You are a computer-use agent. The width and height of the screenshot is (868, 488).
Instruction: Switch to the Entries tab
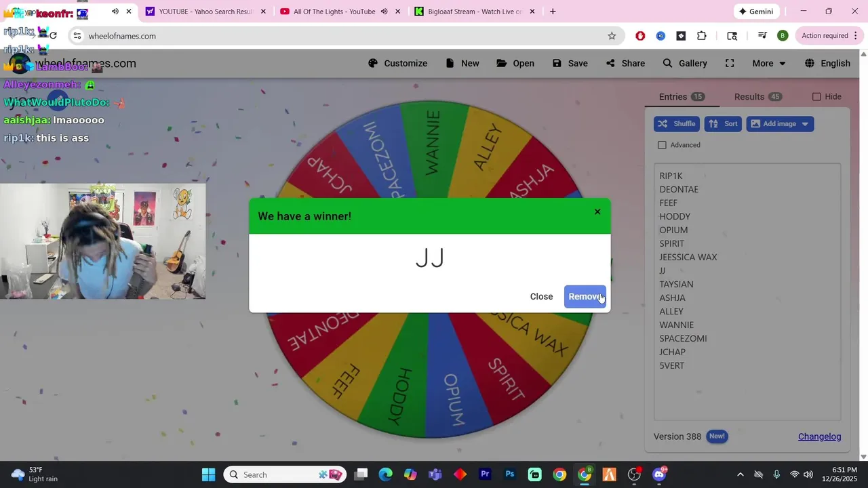[x=682, y=97]
